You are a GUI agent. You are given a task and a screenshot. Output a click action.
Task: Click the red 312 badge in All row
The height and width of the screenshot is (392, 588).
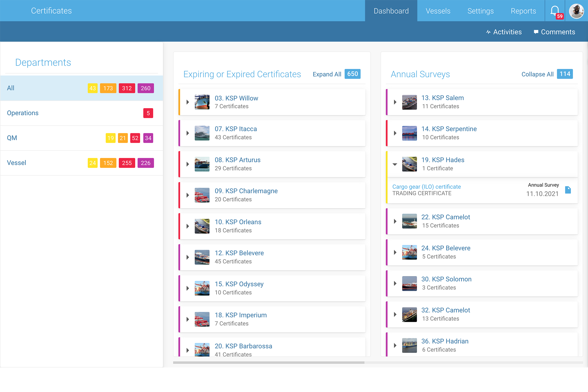[x=127, y=88]
